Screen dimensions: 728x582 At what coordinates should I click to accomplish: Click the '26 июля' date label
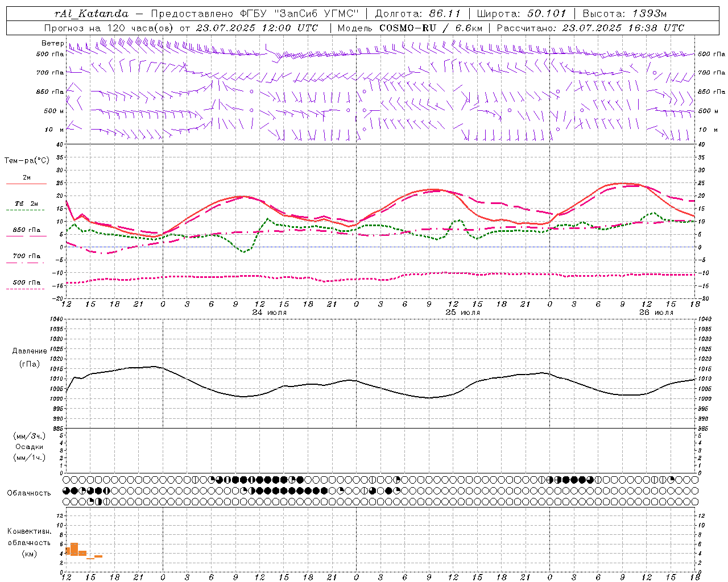tap(656, 313)
